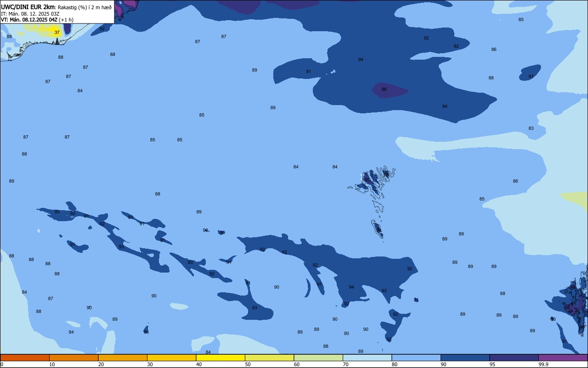Click the legend tick label 70
The image size is (588, 368).
[x=346, y=364]
